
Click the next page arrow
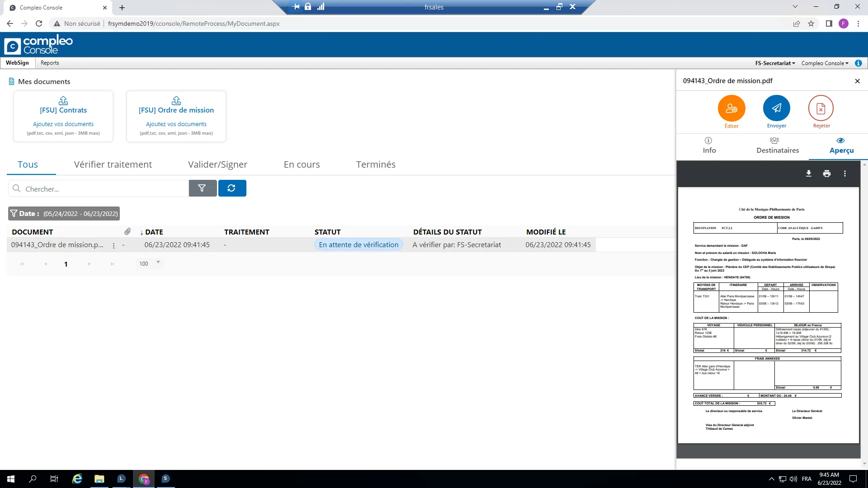[x=89, y=264]
